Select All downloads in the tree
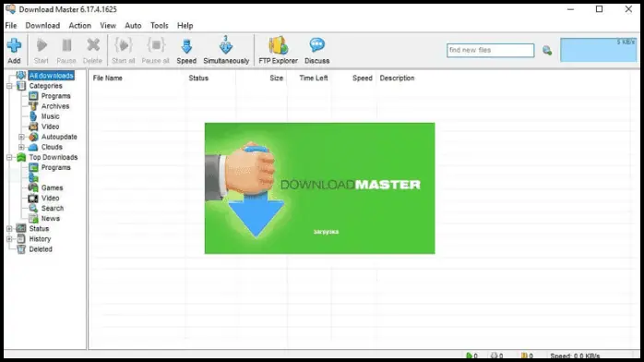The width and height of the screenshot is (644, 362). [x=52, y=76]
